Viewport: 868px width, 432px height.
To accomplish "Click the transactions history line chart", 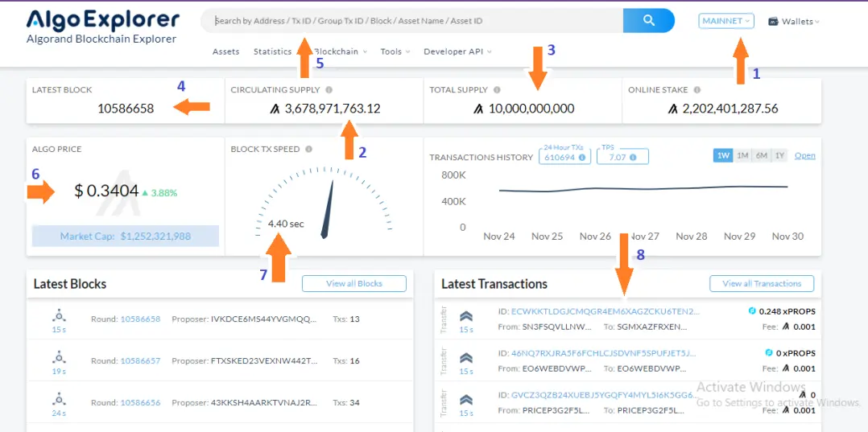I will pos(643,189).
